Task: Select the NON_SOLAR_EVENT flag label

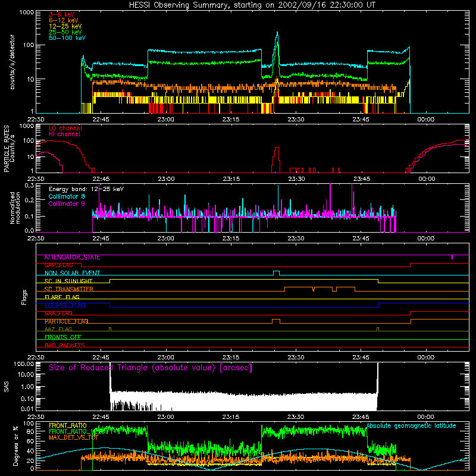Action: point(72,273)
